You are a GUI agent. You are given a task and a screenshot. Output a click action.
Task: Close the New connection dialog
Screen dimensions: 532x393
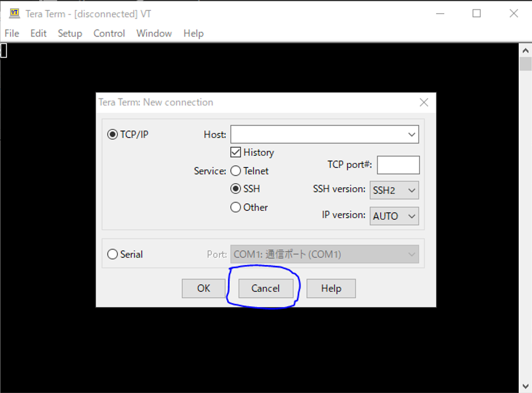(424, 103)
